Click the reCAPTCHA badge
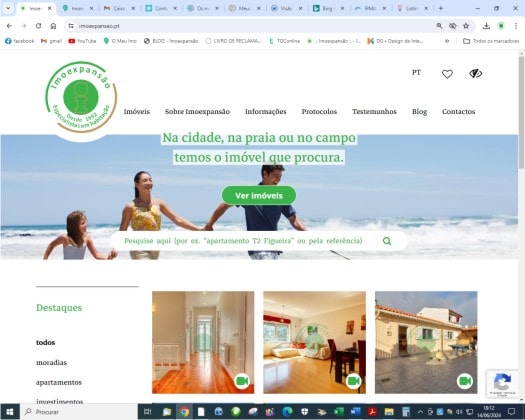525x420 pixels. 502,383
